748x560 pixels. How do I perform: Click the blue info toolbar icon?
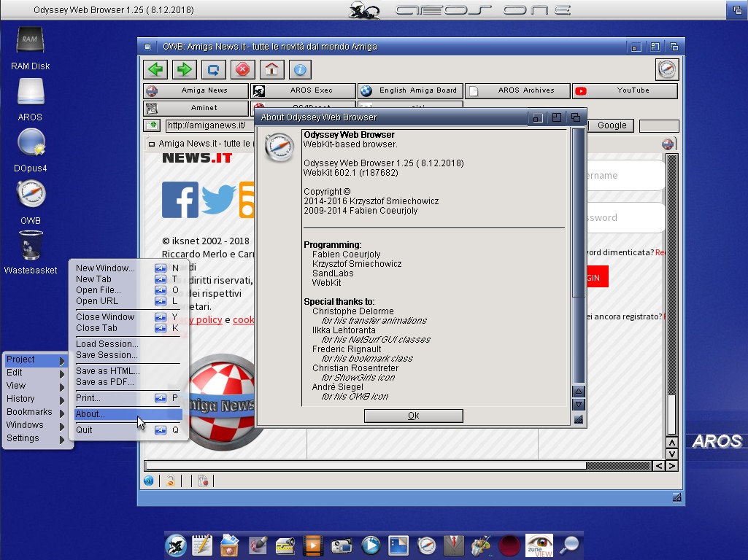pos(300,69)
